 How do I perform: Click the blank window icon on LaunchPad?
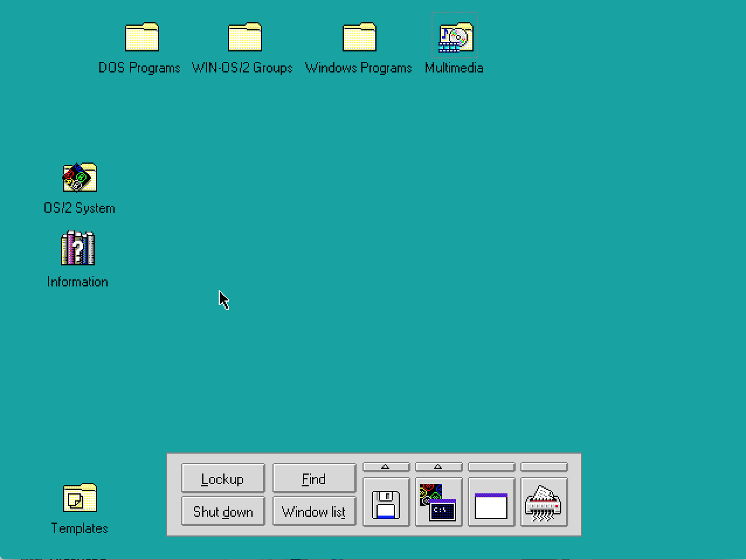(491, 503)
